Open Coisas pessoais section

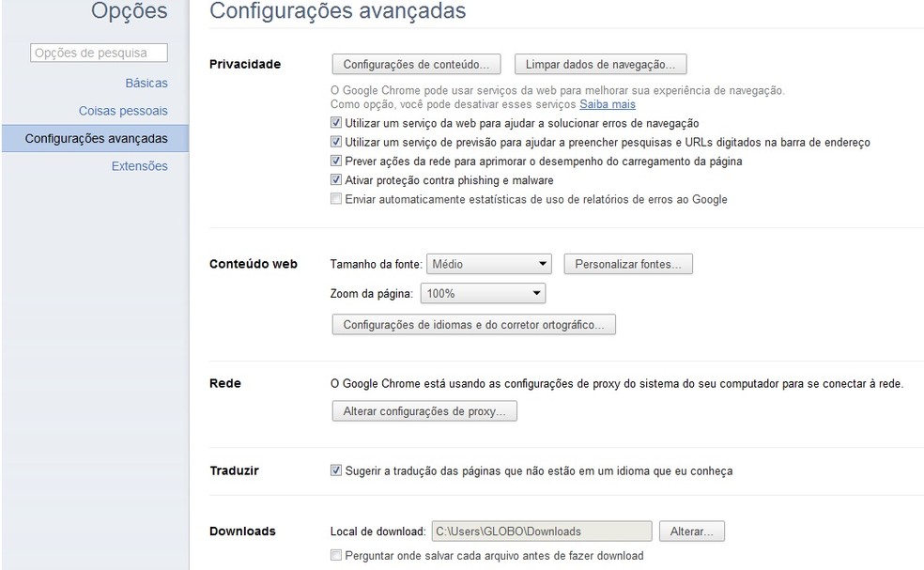pos(123,110)
